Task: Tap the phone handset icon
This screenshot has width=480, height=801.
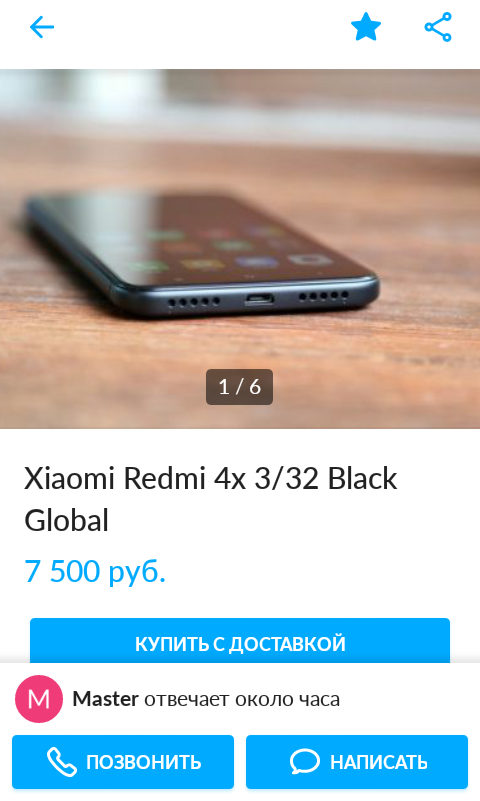Action: [62, 762]
